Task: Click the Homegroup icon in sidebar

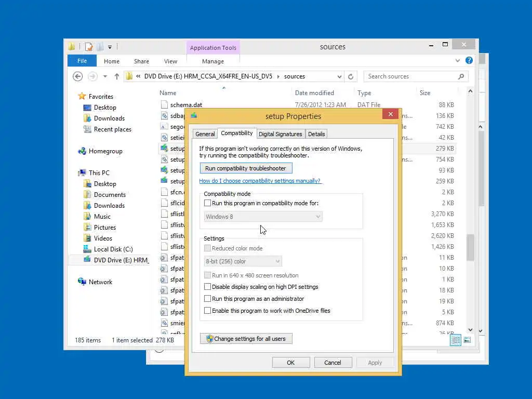Action: click(82, 151)
